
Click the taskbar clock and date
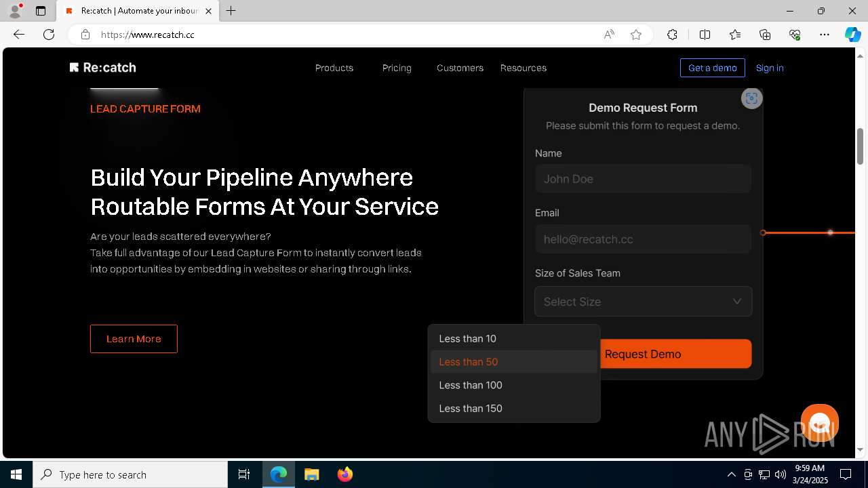coord(810,474)
